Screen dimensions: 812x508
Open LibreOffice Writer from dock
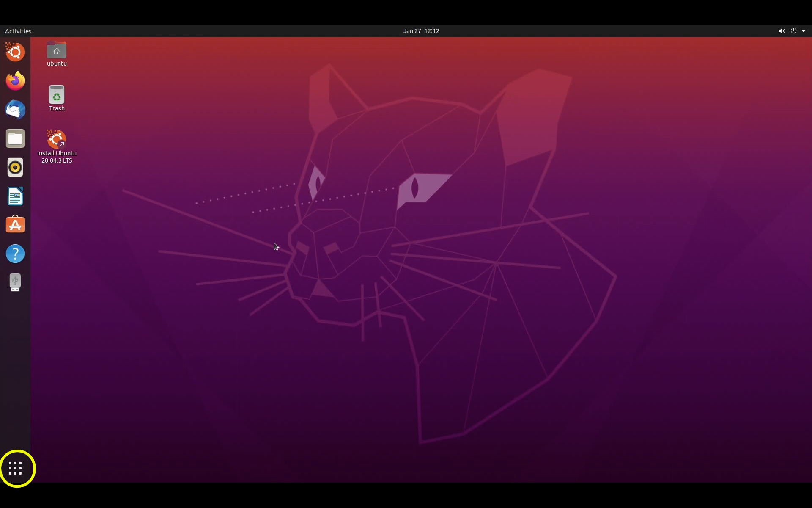(15, 196)
